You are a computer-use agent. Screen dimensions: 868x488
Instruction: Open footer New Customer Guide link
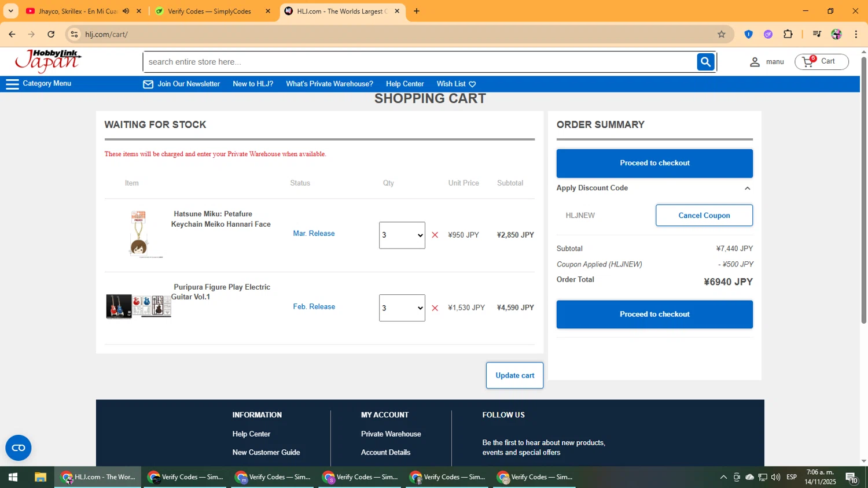[x=266, y=453]
